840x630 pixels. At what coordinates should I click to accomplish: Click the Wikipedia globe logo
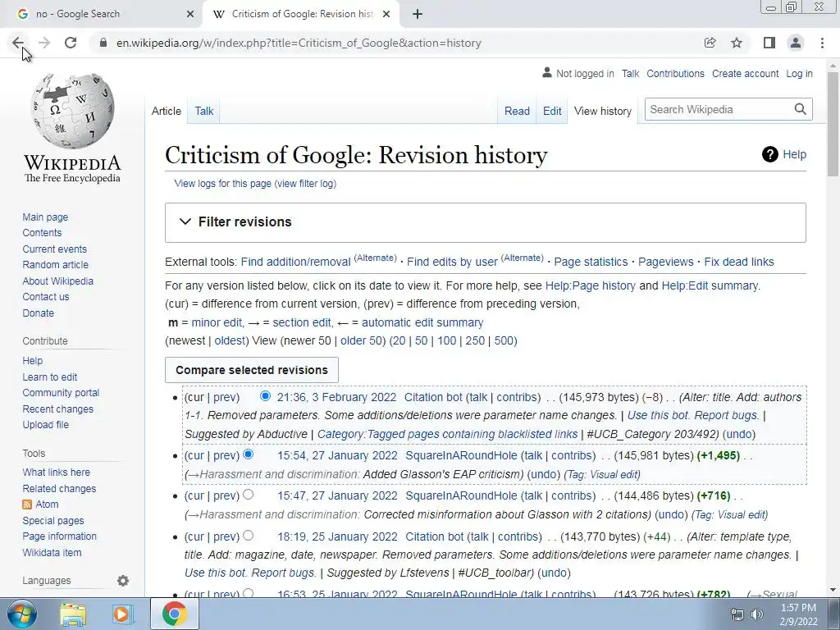72,111
